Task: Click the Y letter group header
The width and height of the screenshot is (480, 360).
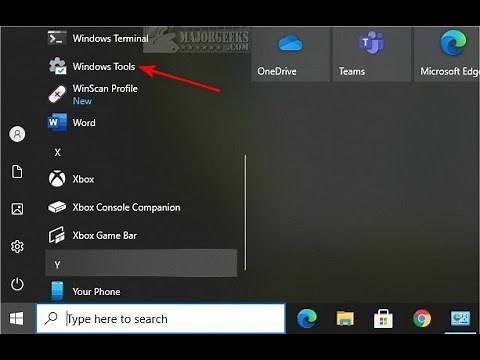Action: (x=141, y=263)
